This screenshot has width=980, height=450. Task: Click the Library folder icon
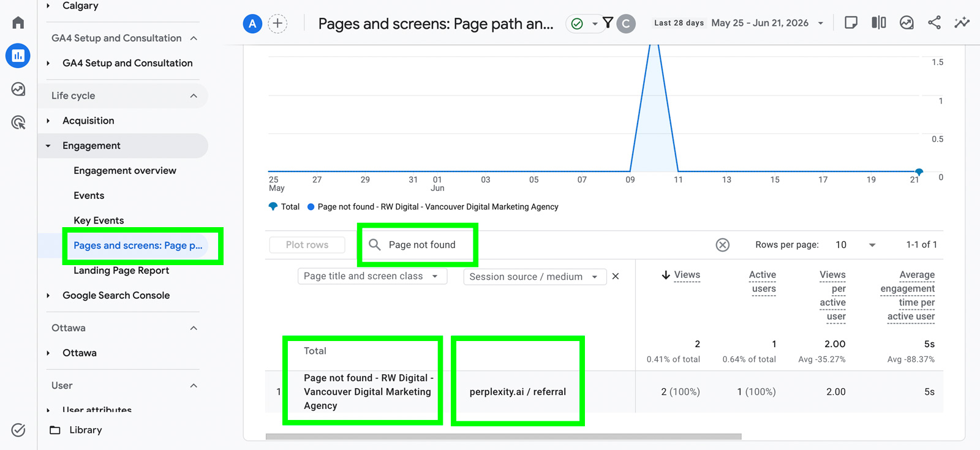coord(55,430)
